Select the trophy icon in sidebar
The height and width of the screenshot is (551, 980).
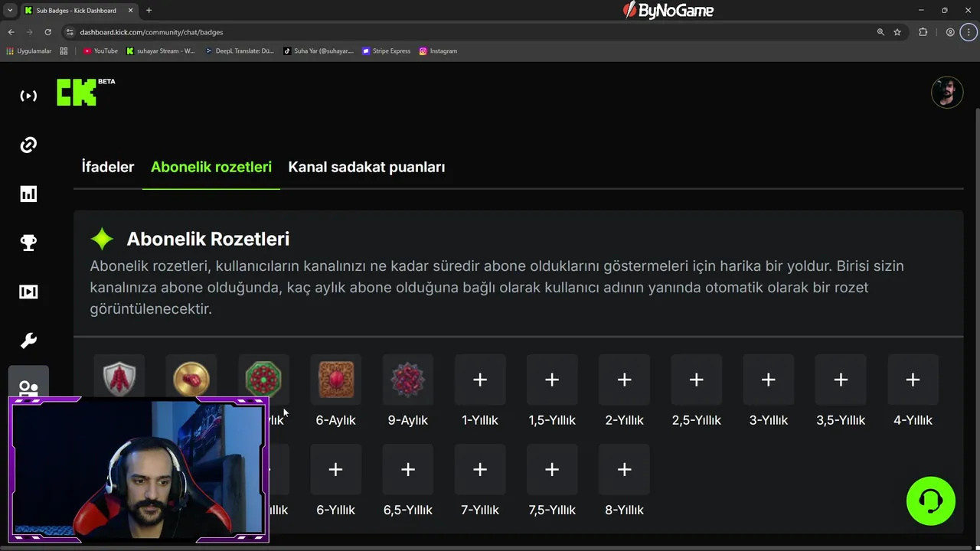[x=28, y=243]
